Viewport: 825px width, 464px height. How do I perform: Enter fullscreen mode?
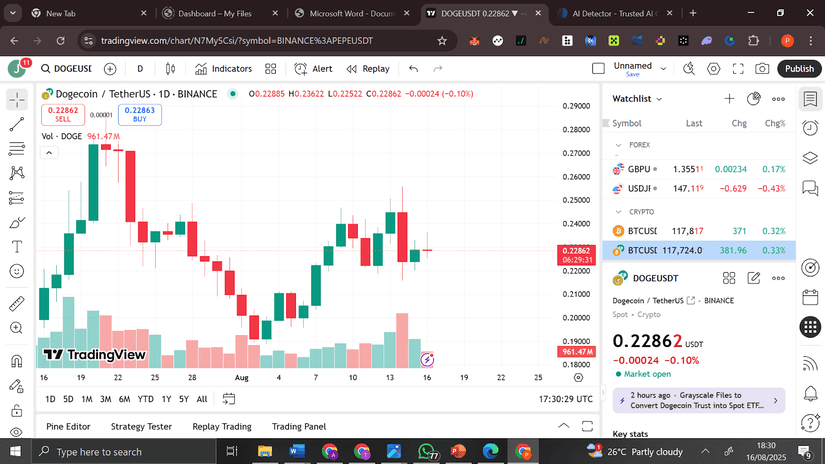pos(738,69)
